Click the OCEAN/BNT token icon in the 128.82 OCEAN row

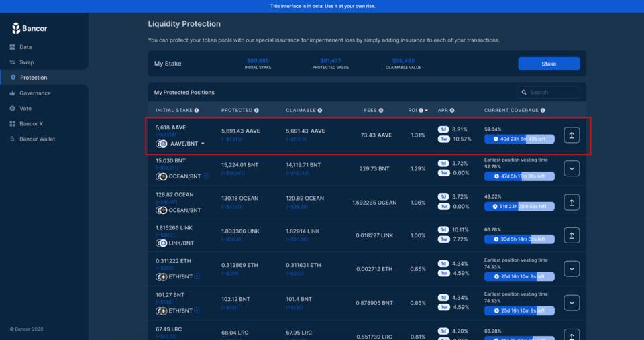(x=162, y=210)
